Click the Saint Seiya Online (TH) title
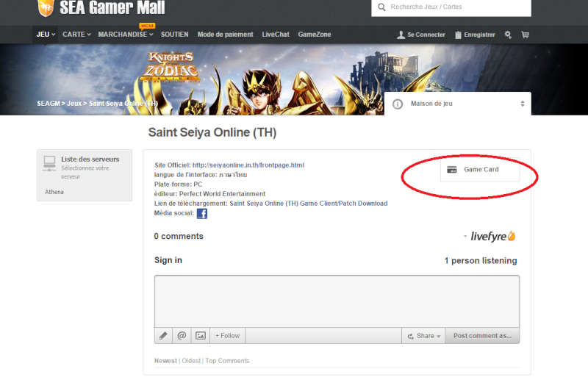Image resolution: width=588 pixels, height=380 pixels. pyautogui.click(x=212, y=132)
